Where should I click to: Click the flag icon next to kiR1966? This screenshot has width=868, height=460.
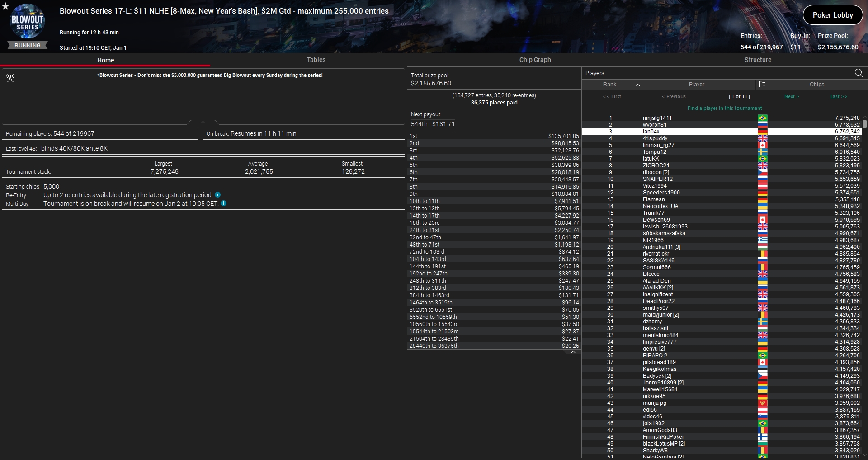[x=762, y=240]
